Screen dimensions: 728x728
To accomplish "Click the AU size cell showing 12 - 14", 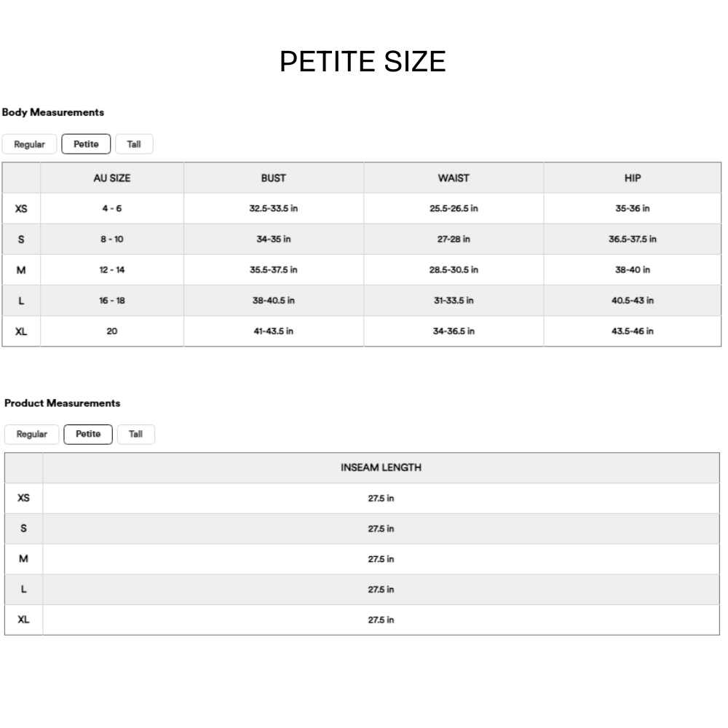I will pyautogui.click(x=112, y=270).
